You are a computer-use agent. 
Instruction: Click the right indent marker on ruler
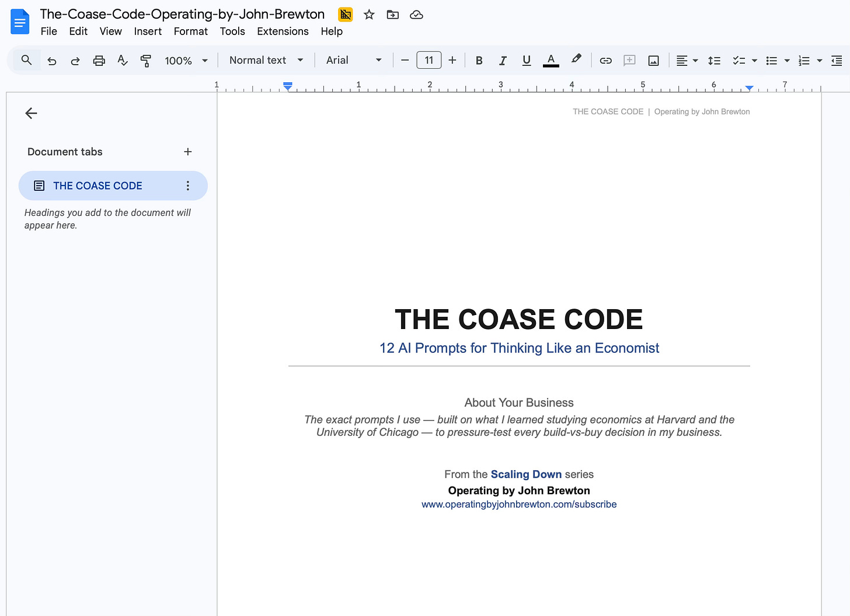[x=750, y=88]
